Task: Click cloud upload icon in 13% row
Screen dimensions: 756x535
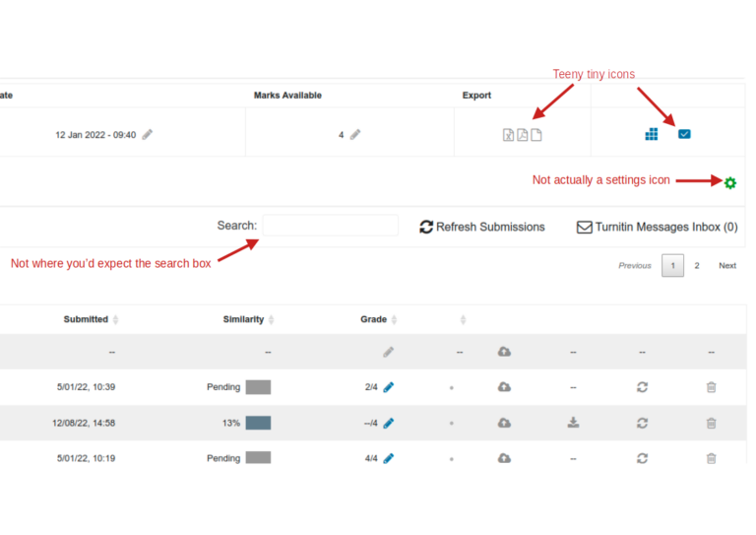Action: pos(504,423)
